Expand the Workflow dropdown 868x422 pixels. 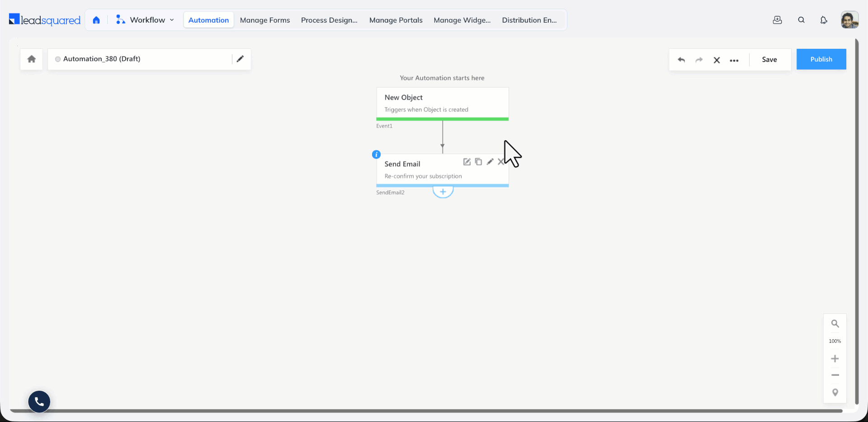(145, 20)
